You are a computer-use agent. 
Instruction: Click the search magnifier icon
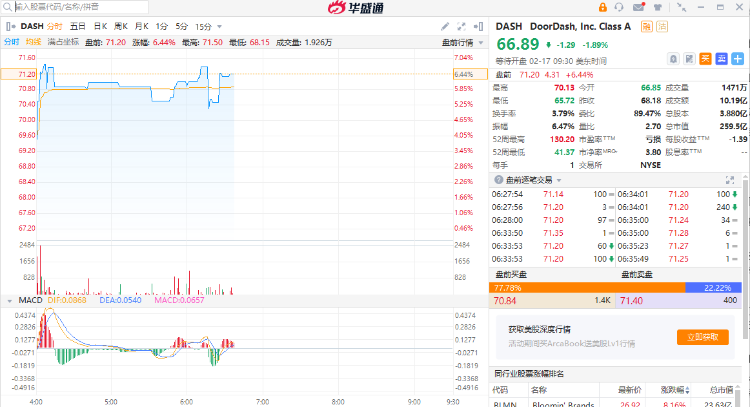[x=7, y=7]
